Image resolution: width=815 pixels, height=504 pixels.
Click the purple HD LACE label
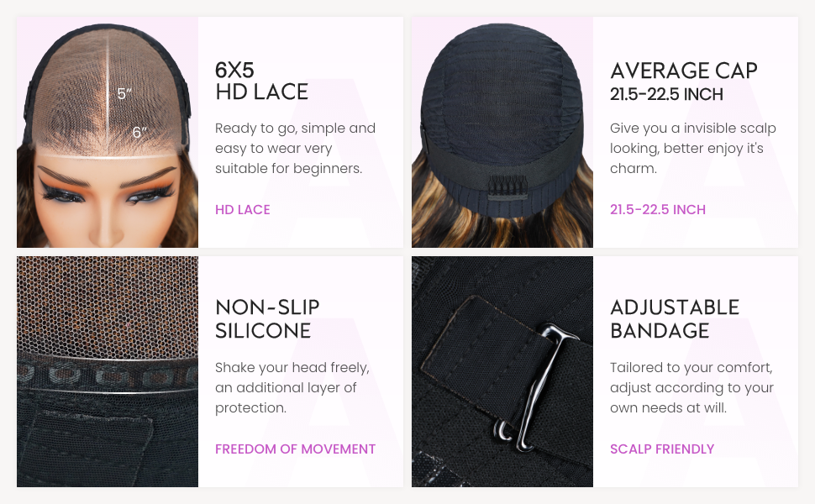click(x=243, y=209)
